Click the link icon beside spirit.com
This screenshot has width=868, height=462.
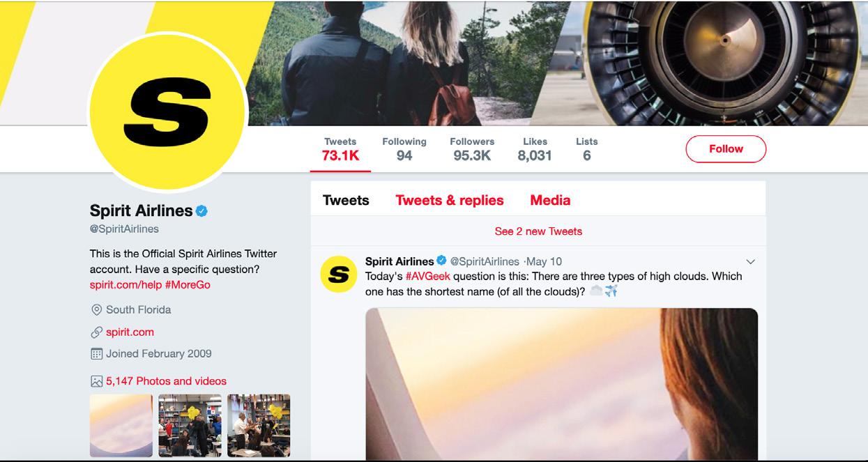97,332
